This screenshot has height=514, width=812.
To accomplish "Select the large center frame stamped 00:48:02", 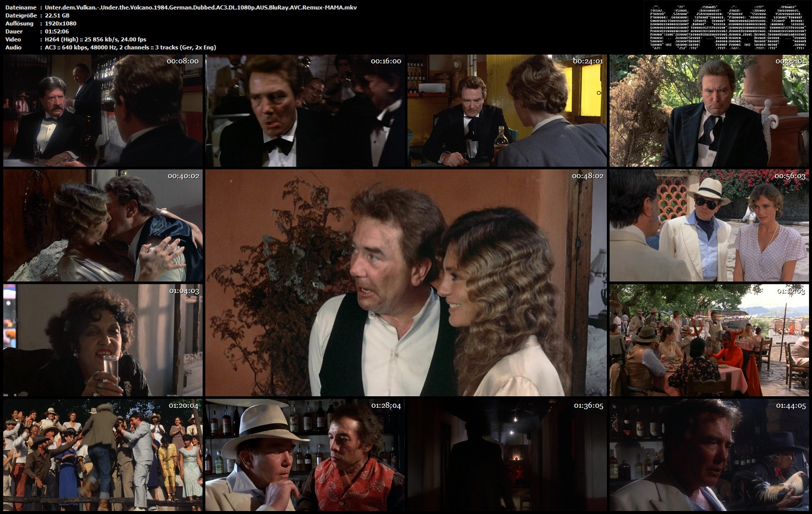I will (x=406, y=283).
